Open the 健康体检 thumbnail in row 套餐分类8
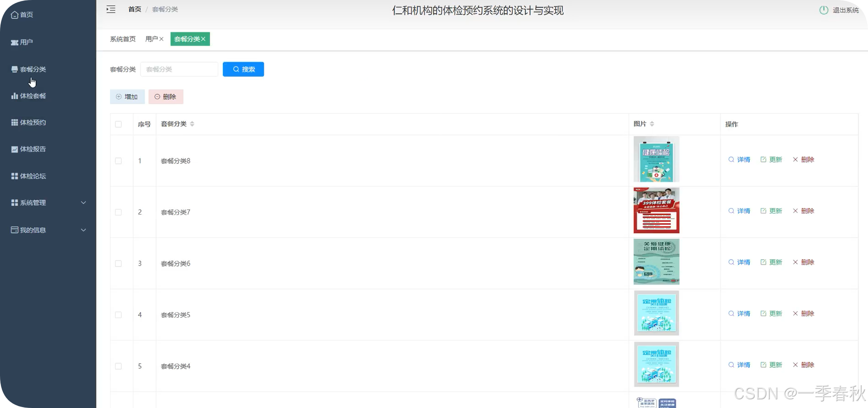Image resolution: width=868 pixels, height=408 pixels. pyautogui.click(x=657, y=159)
